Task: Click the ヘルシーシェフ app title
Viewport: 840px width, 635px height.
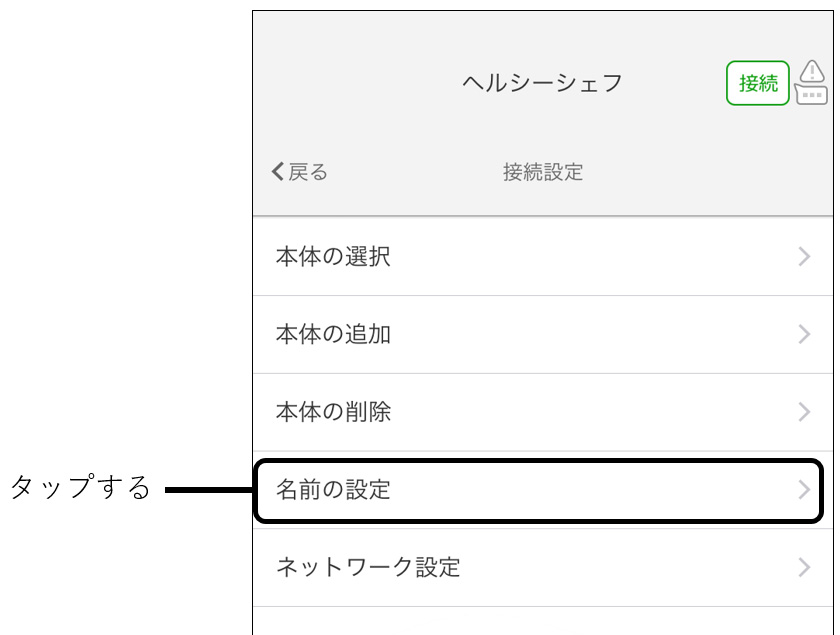Action: [x=542, y=83]
